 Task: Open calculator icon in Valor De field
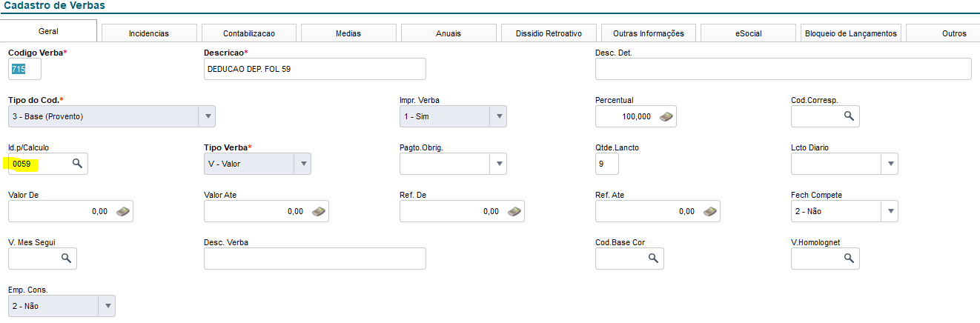tap(123, 211)
